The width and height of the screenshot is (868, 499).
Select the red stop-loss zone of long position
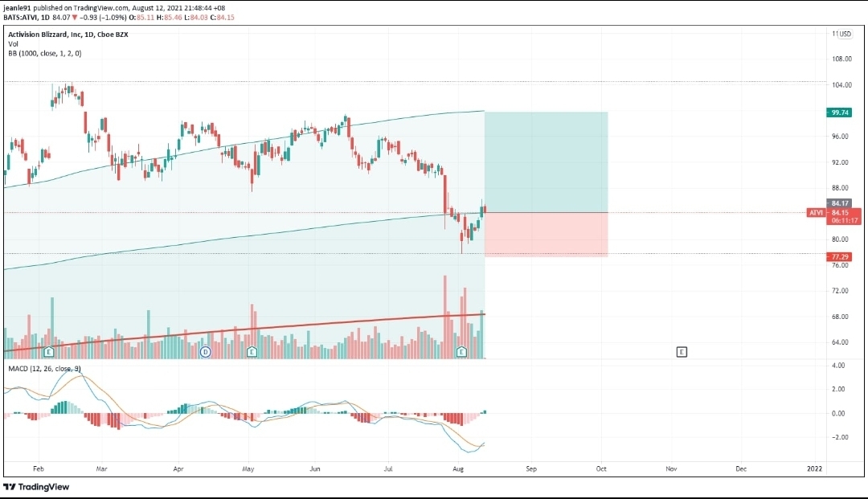[x=546, y=235]
